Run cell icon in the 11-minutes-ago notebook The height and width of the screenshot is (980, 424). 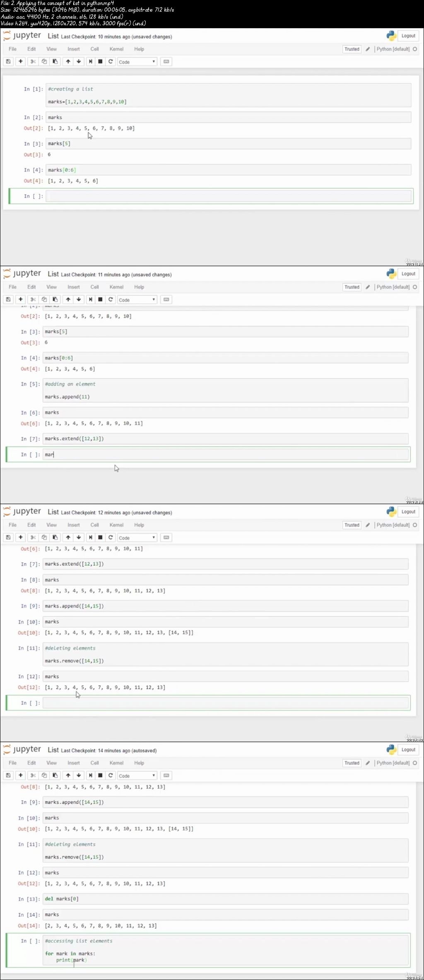(x=90, y=300)
